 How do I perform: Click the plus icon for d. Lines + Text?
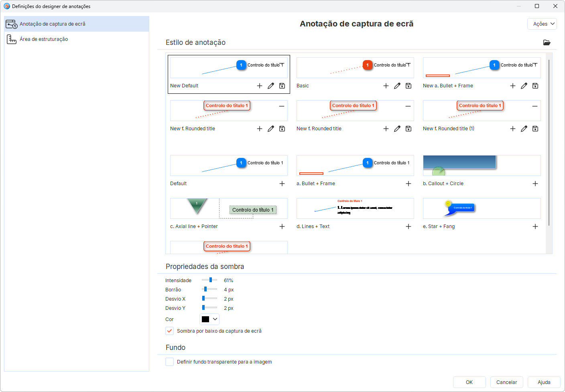409,226
